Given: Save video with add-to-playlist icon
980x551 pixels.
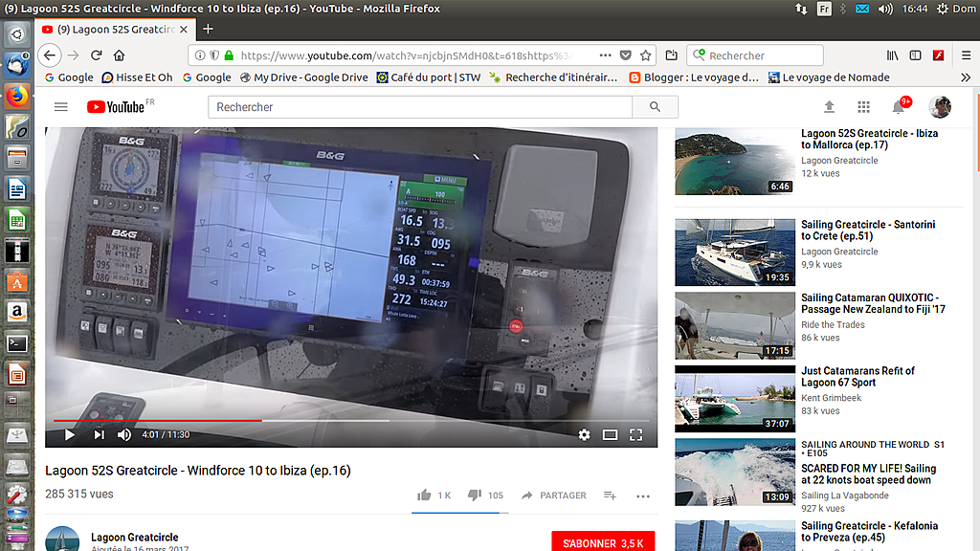Looking at the screenshot, I should pyautogui.click(x=610, y=496).
